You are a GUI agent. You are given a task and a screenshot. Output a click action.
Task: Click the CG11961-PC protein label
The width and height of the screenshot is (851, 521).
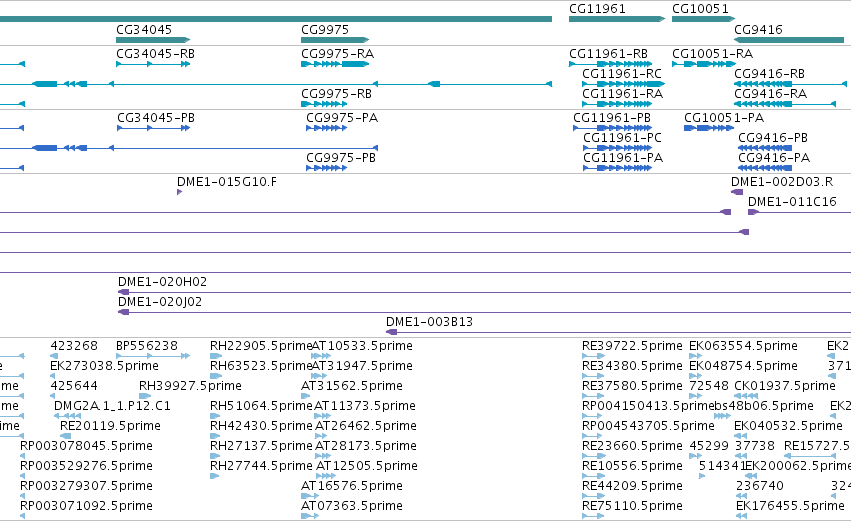623,138
